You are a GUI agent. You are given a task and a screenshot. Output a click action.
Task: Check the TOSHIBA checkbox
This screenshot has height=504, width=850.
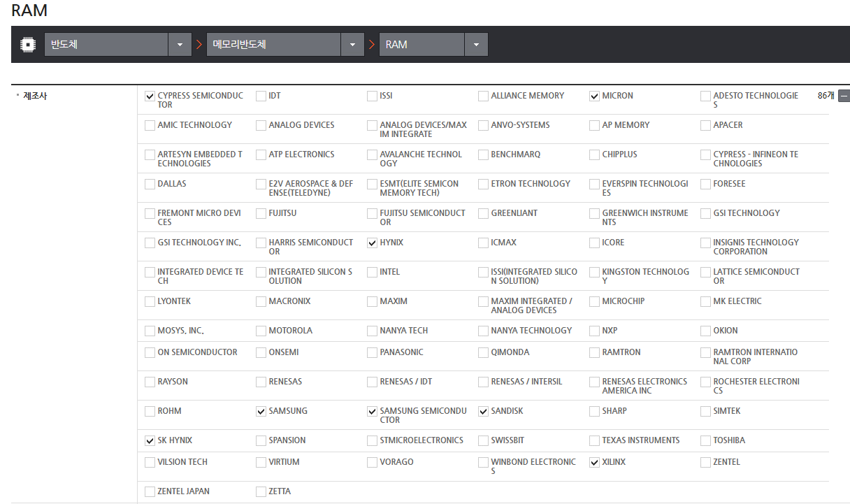(x=705, y=440)
